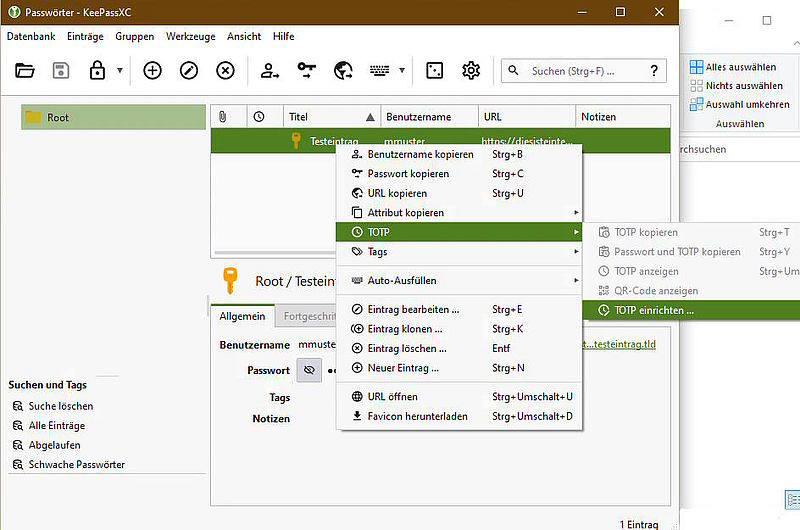Click the edit entry pencil icon

point(189,70)
